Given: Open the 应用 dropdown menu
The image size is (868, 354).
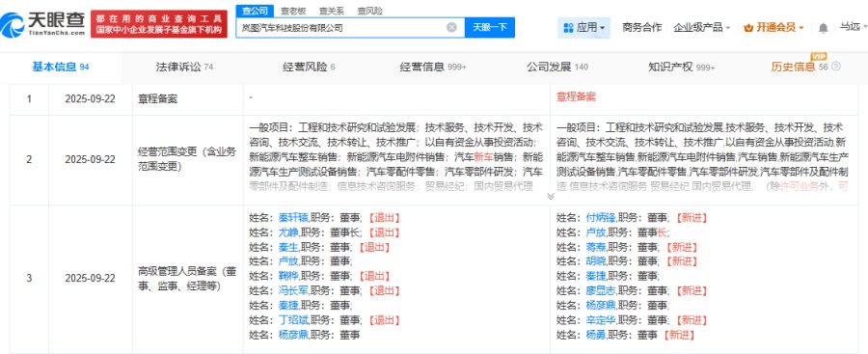Looking at the screenshot, I should coord(583,27).
